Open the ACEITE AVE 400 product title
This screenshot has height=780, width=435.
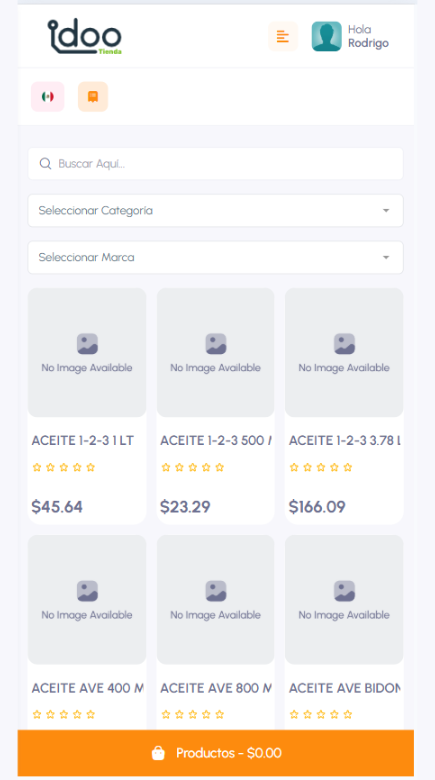[x=88, y=688]
